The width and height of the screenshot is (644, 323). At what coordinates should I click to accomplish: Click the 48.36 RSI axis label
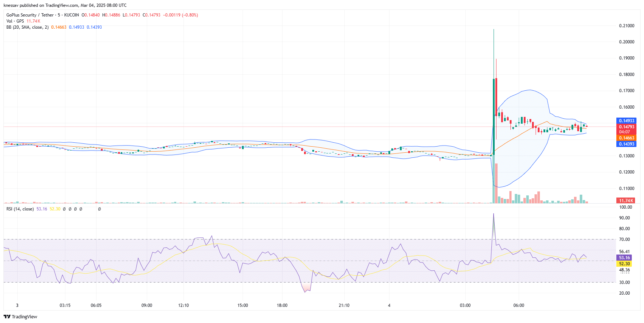[x=625, y=270]
